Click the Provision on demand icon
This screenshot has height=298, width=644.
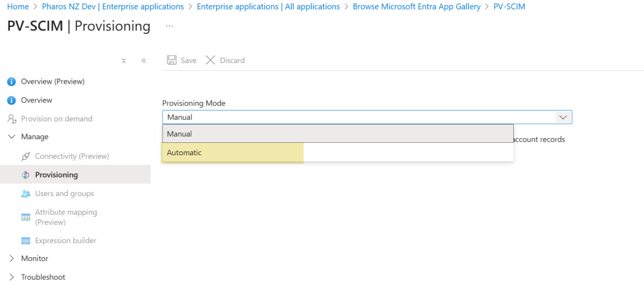[11, 119]
